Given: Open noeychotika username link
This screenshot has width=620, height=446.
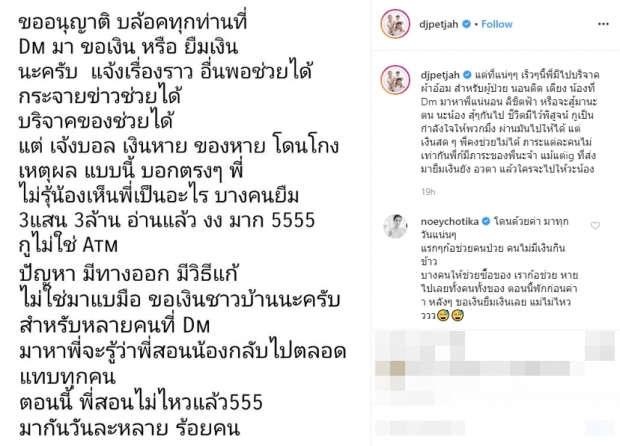Looking at the screenshot, I should (x=450, y=221).
